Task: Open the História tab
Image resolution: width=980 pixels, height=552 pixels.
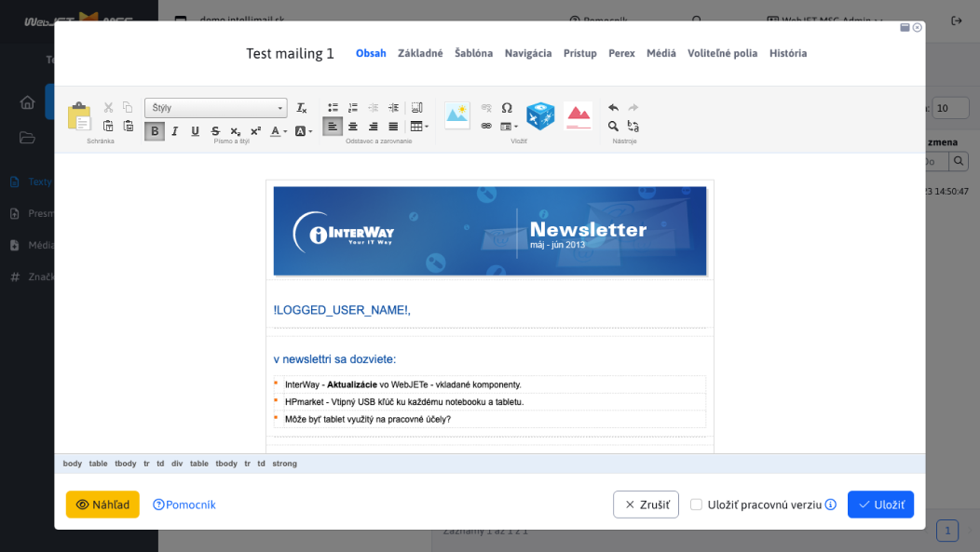Action: pos(788,53)
